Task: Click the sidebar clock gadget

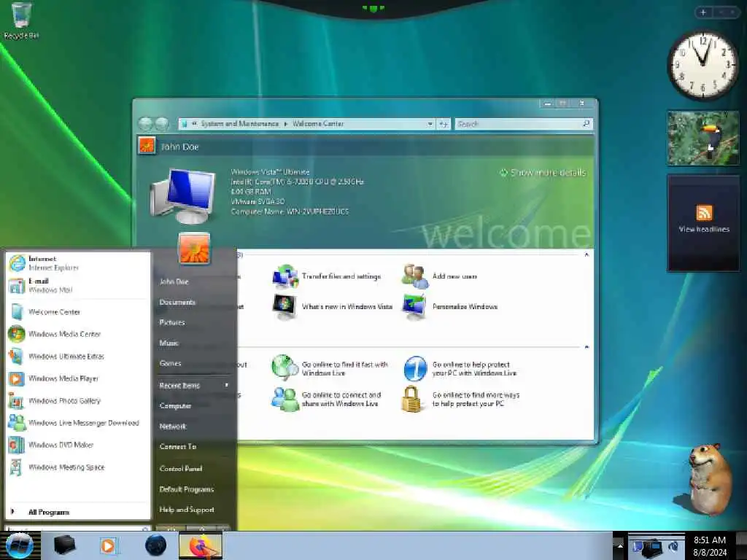Action: point(703,66)
